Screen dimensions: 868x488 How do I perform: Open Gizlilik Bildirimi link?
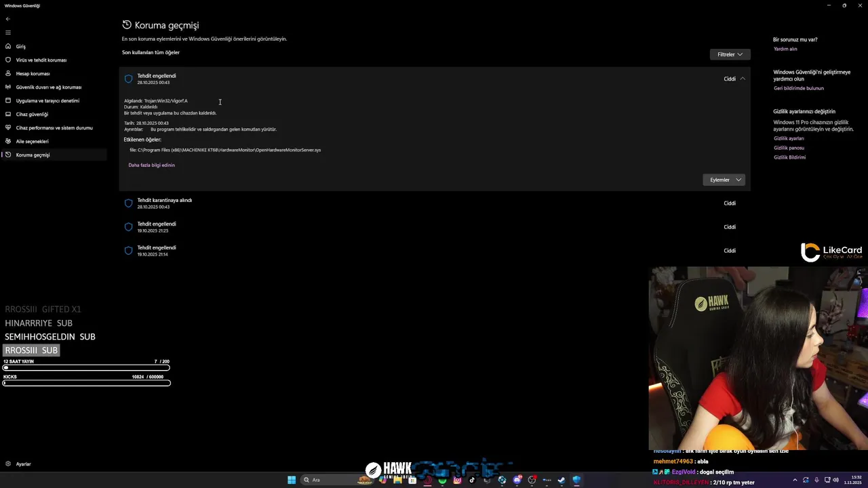click(x=789, y=157)
